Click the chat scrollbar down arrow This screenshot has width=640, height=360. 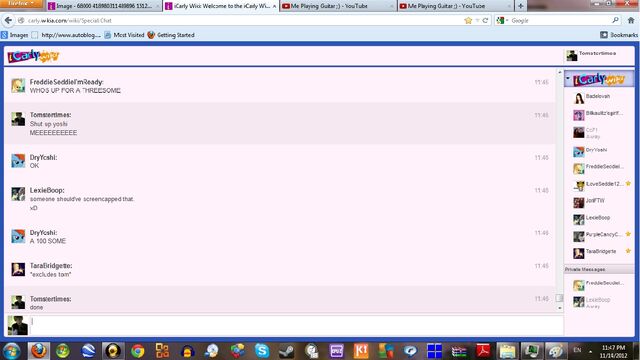pos(560,309)
